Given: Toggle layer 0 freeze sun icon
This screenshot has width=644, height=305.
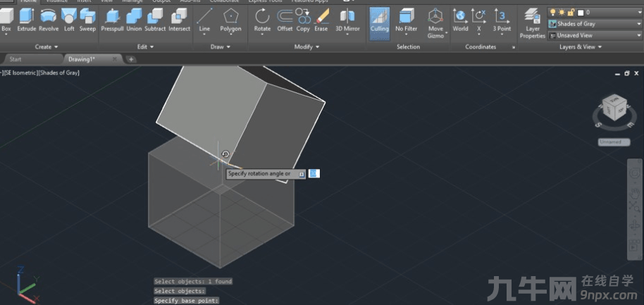Looking at the screenshot, I should tap(562, 13).
